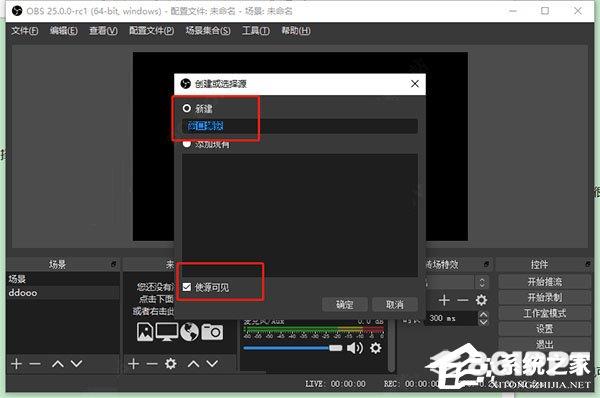Minimize the OBS window
The height and width of the screenshot is (398, 600).
pos(513,11)
